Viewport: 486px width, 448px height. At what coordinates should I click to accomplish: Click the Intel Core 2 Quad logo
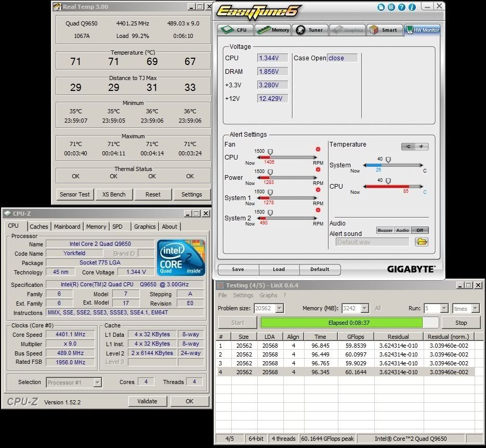[x=181, y=257]
